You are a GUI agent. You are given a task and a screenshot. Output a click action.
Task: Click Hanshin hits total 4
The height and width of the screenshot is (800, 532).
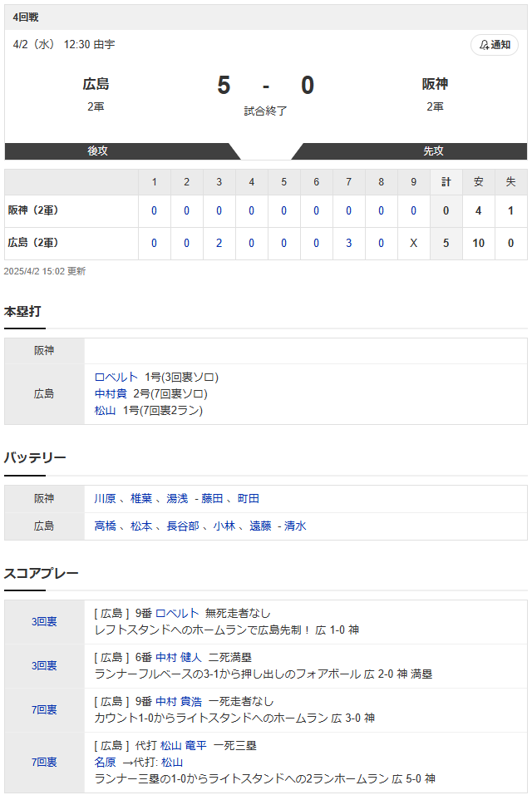479,210
